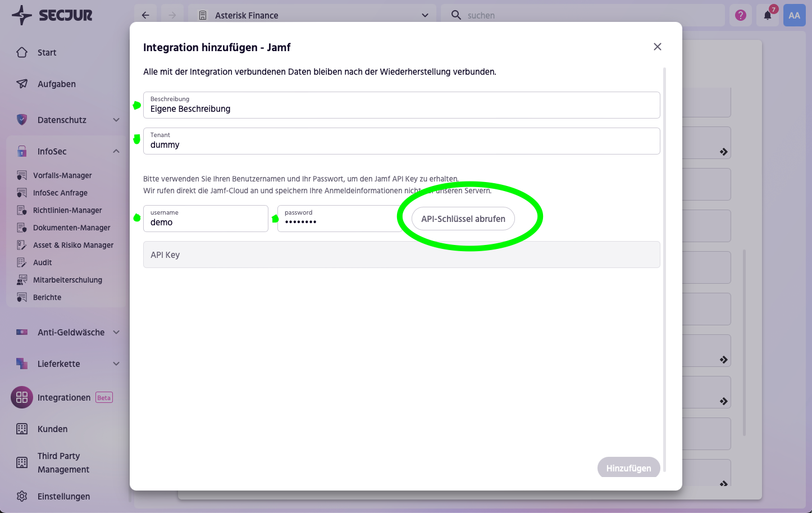Open Richtlinien-Manager icon
812x513 pixels.
coord(22,210)
